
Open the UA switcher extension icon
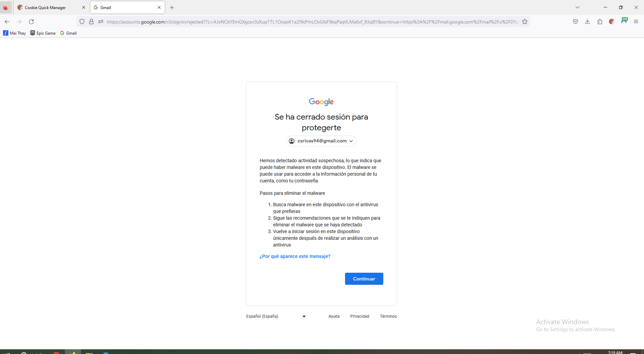click(624, 21)
